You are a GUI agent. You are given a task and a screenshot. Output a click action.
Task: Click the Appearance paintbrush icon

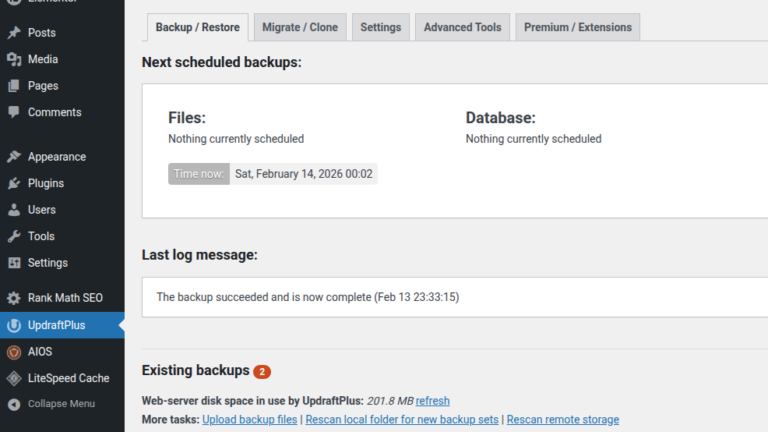[x=14, y=157]
